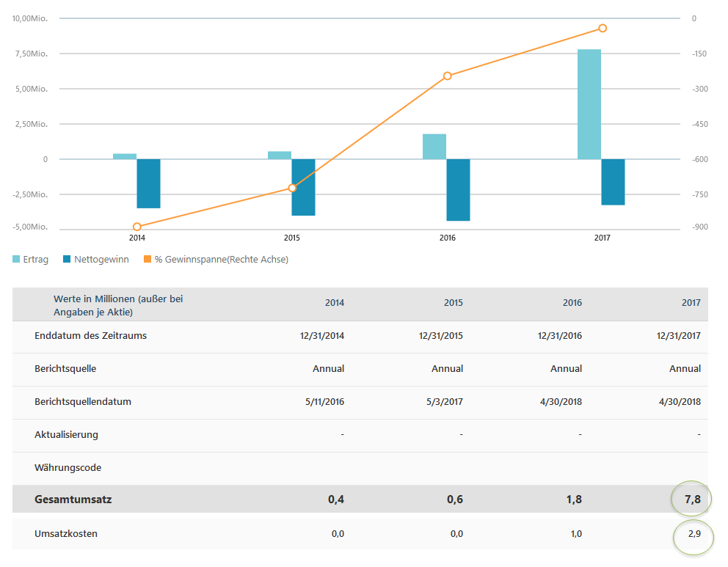The height and width of the screenshot is (567, 728).
Task: Select the 2016 profit margin line point
Action: [x=447, y=76]
